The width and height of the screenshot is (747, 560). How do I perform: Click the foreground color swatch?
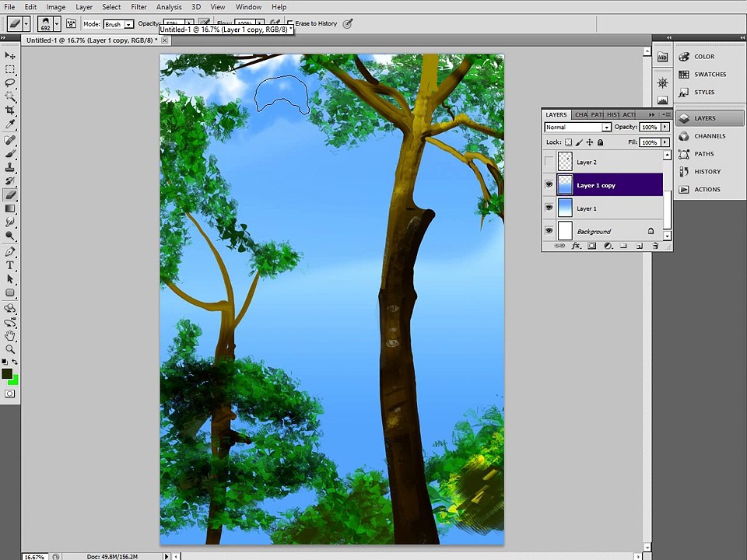tap(7, 374)
